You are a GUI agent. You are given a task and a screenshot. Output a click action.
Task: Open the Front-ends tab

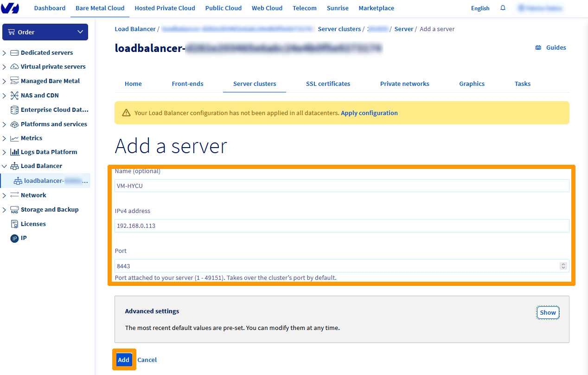[x=187, y=84]
